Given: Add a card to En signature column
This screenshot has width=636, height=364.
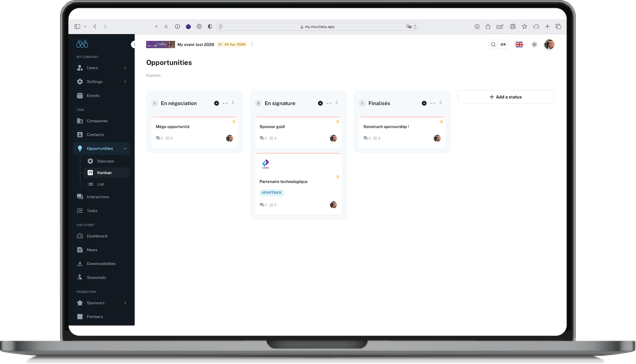Looking at the screenshot, I should click(x=320, y=103).
